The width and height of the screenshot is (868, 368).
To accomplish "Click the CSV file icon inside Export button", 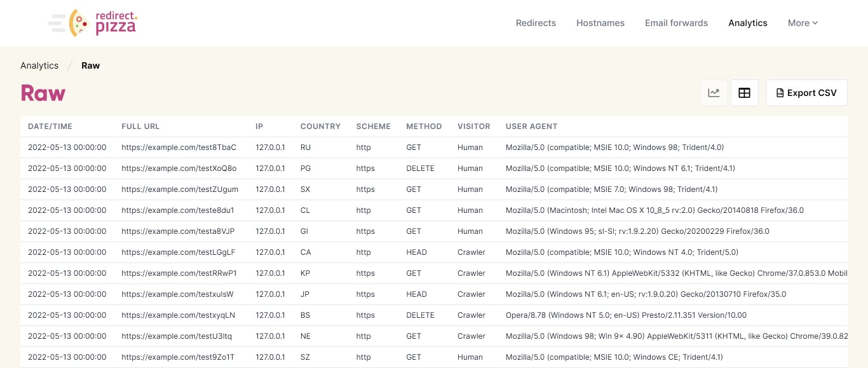I will pos(780,92).
